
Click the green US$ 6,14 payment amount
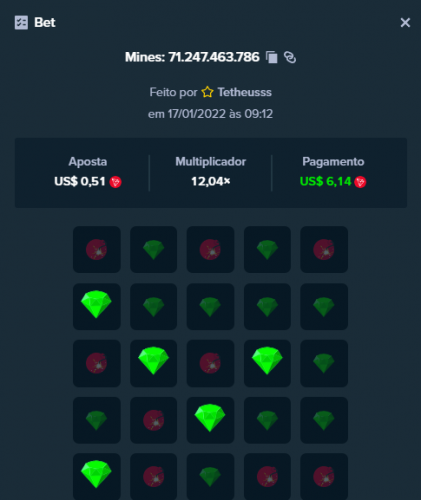(x=325, y=181)
